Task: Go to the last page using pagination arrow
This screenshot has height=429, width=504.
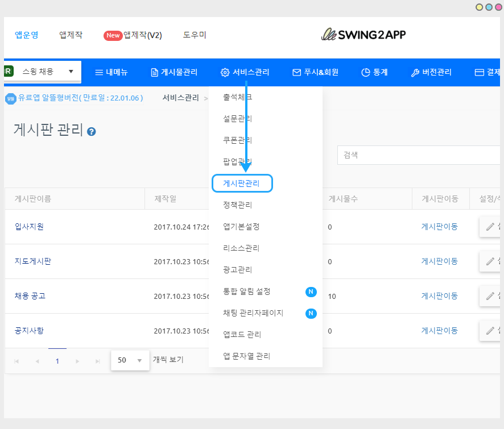Action: pyautogui.click(x=98, y=361)
